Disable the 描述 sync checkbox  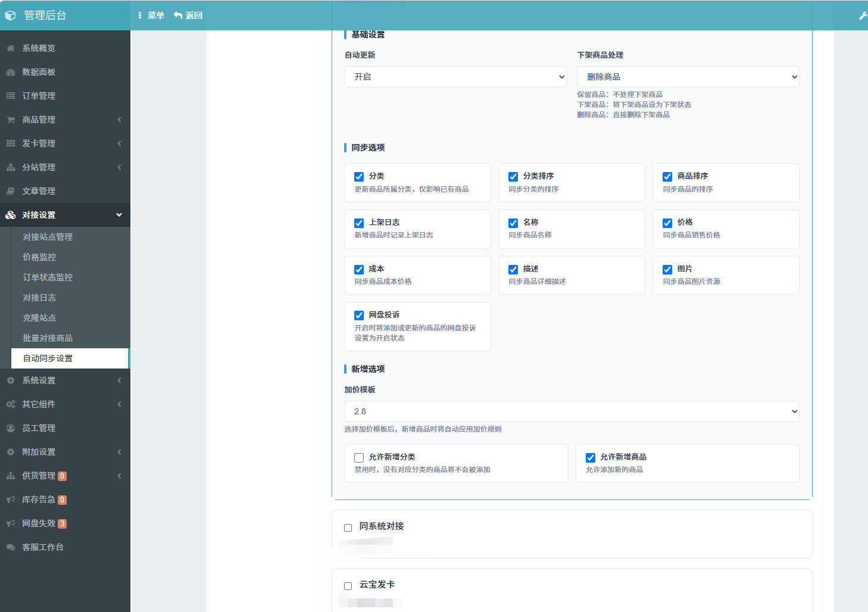pos(513,270)
